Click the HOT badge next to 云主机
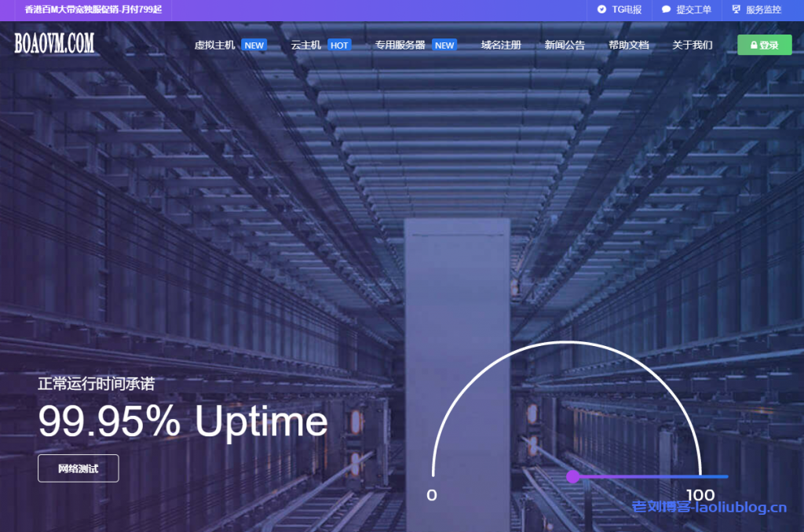The height and width of the screenshot is (532, 804). pos(339,46)
